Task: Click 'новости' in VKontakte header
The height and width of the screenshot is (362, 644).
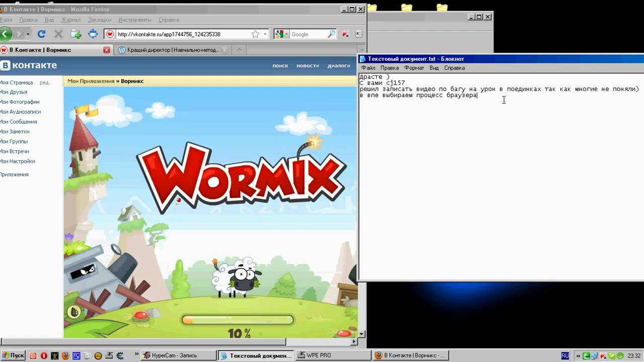Action: (308, 65)
